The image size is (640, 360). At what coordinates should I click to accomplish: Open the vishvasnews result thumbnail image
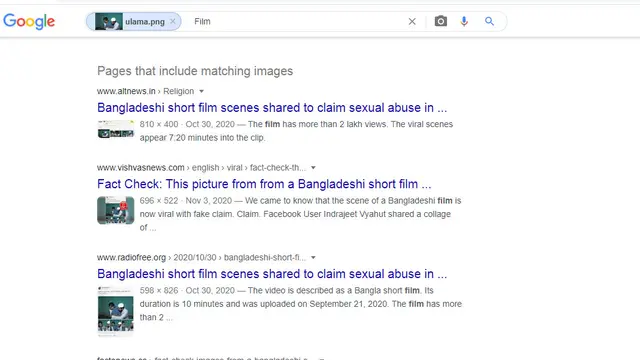(116, 210)
